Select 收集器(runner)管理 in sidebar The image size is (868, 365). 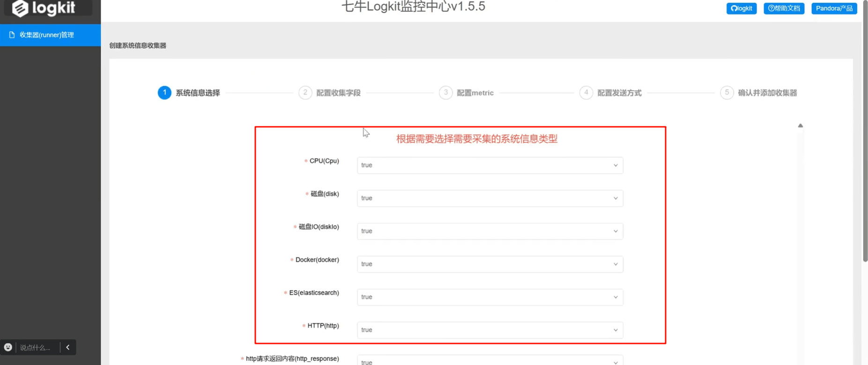[50, 35]
